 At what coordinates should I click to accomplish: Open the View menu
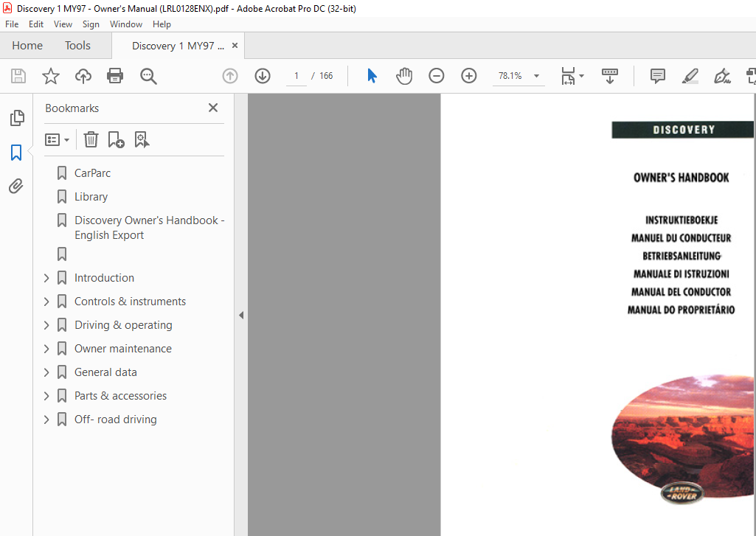pyautogui.click(x=63, y=24)
